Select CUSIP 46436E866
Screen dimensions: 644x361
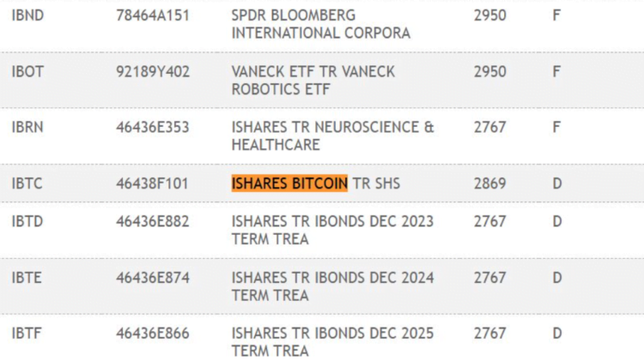tap(152, 333)
